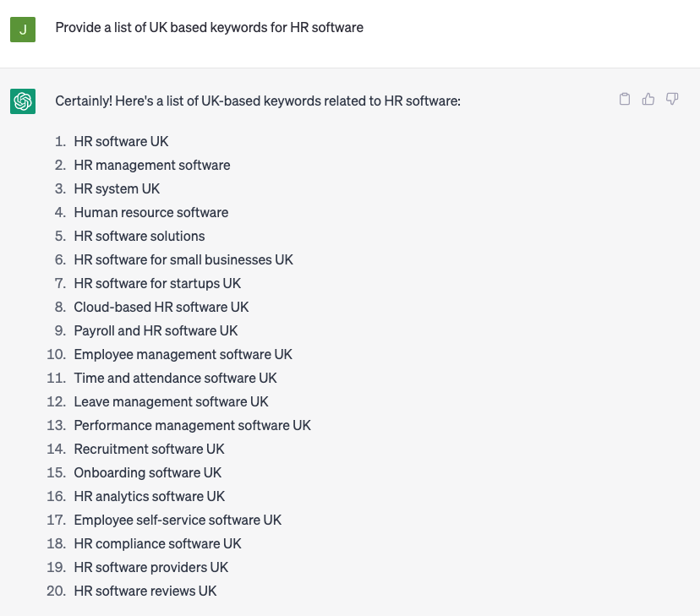Select 'HR management software' list item

pyautogui.click(x=151, y=165)
